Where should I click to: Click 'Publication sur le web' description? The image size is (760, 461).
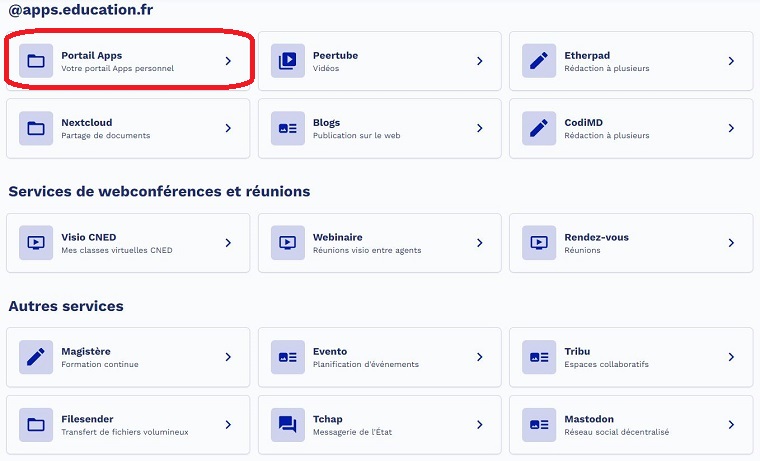[356, 136]
